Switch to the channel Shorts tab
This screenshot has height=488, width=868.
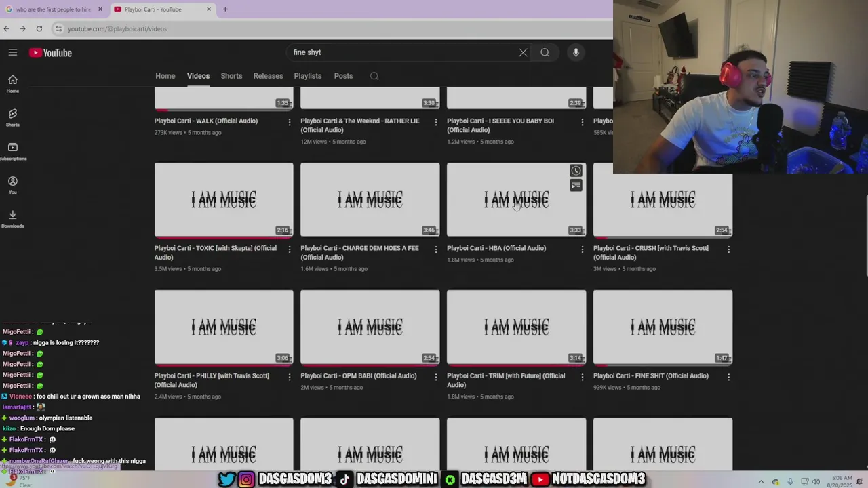[231, 76]
